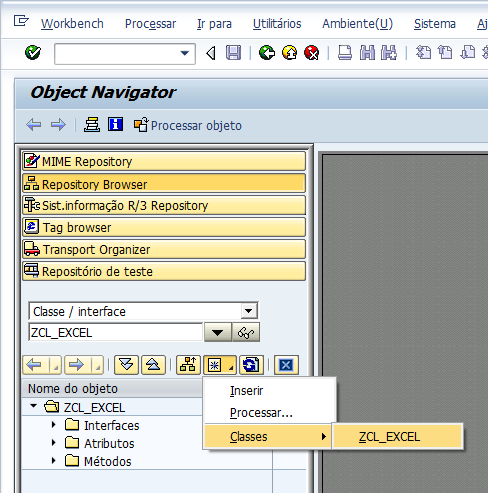
Task: Open the Classe / interface dropdown
Action: pyautogui.click(x=249, y=311)
